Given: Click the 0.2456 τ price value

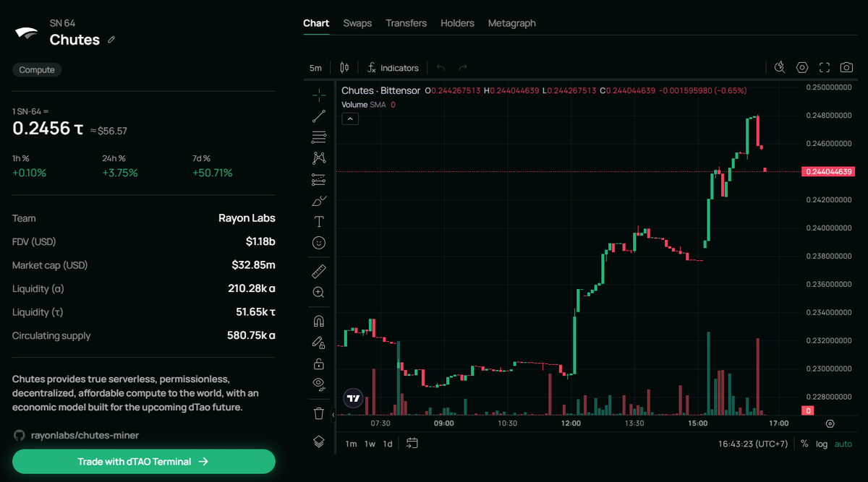Looking at the screenshot, I should click(48, 129).
